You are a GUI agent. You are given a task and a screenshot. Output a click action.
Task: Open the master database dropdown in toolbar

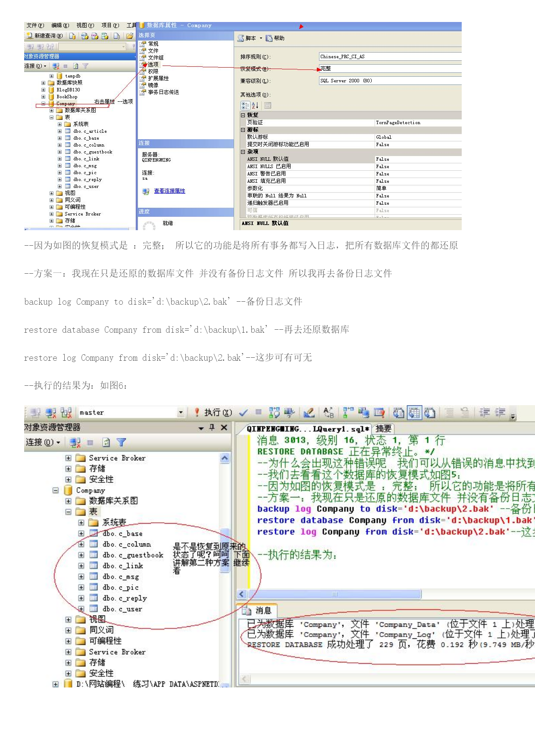pyautogui.click(x=181, y=413)
